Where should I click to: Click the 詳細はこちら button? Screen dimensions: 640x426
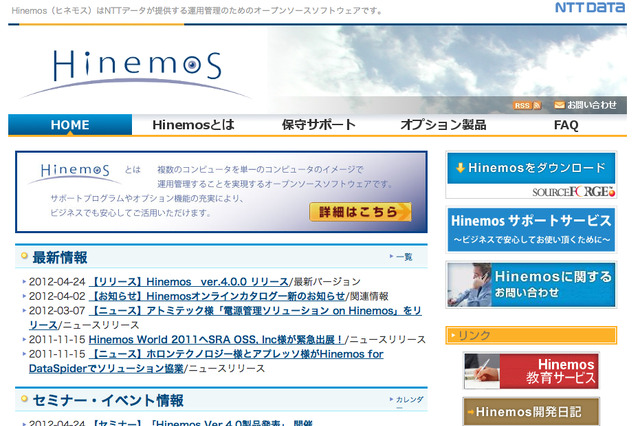point(360,212)
